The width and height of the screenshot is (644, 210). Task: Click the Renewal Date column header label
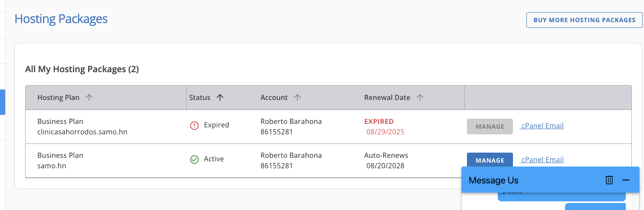pos(387,98)
